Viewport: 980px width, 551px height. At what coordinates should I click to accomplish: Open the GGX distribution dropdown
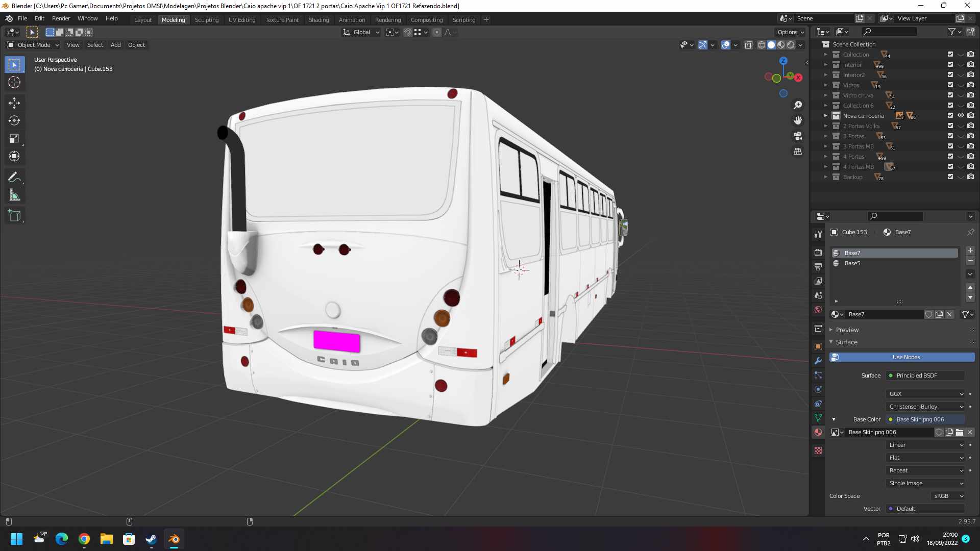click(926, 394)
